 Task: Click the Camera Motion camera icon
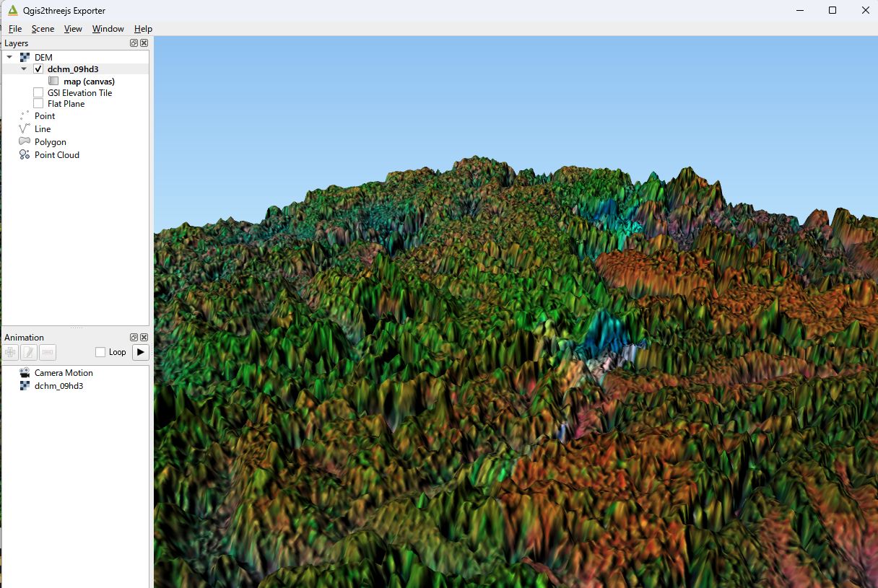pos(25,373)
